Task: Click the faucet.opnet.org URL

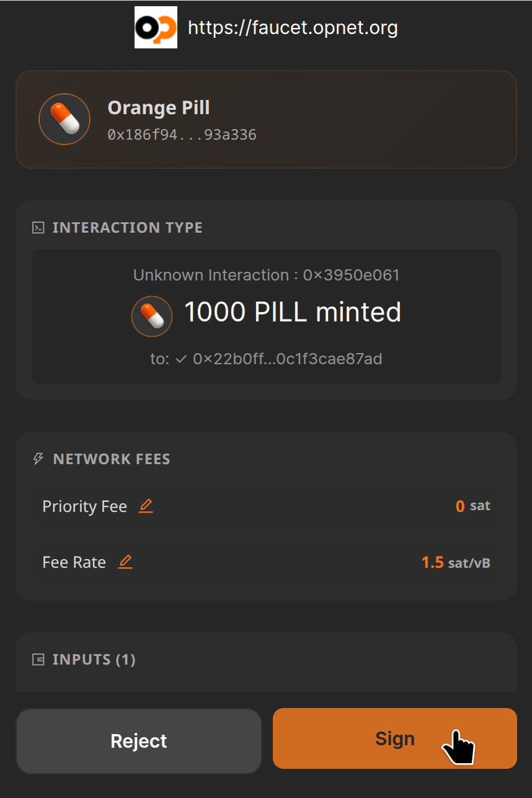Action: pyautogui.click(x=293, y=28)
